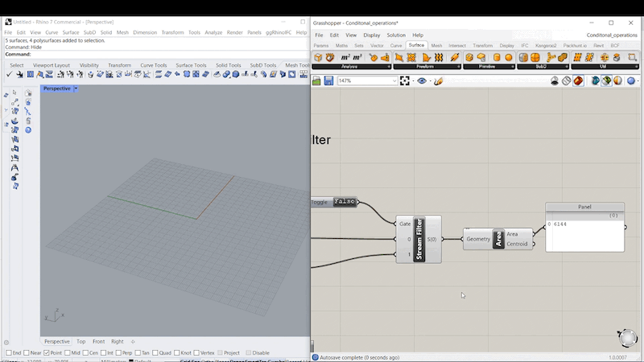This screenshot has height=362, width=644.
Task: Click the Zoom Extents icon on canvas toolbar
Action: pyautogui.click(x=405, y=81)
